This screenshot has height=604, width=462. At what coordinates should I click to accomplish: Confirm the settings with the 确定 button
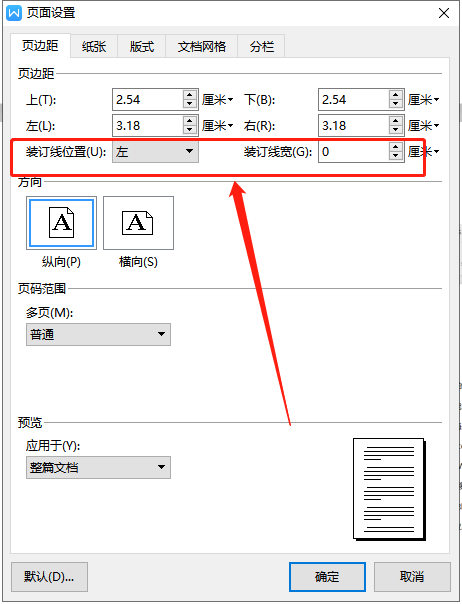pos(327,577)
